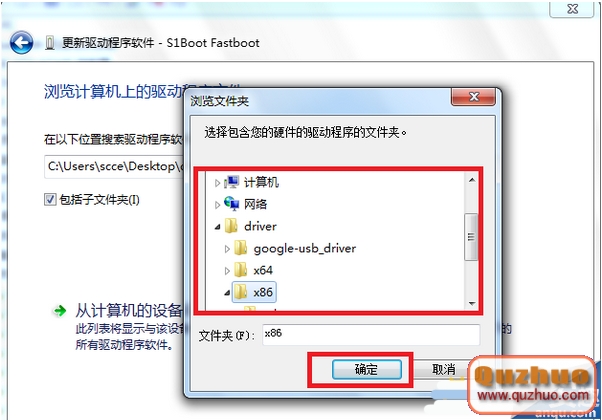Select the Computer (计算机) icon in tree
The width and height of the screenshot is (602, 420).
[x=232, y=182]
